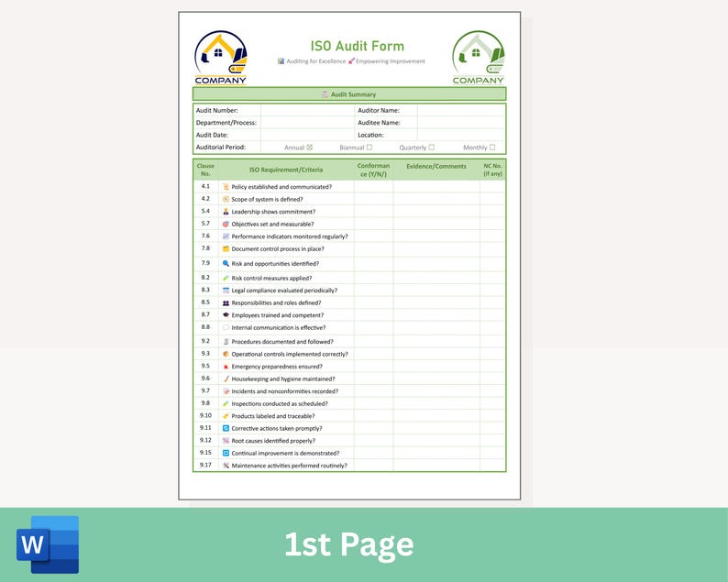The image size is (728, 582).
Task: Click clause number 9.17
Action: pos(205,465)
